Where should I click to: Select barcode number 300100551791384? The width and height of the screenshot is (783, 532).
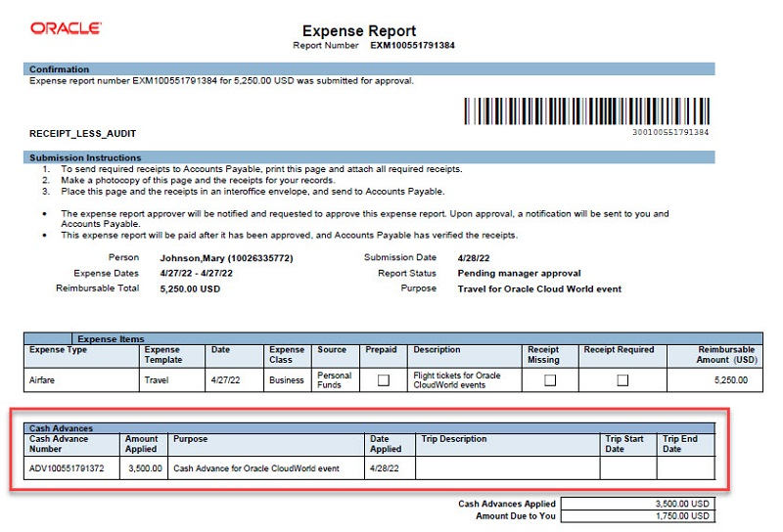[x=670, y=132]
